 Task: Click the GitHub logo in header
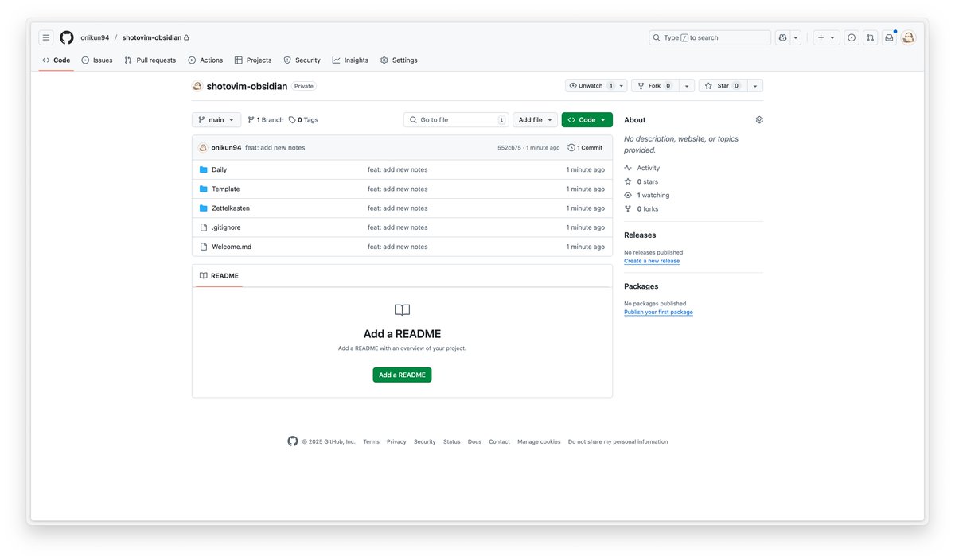(x=67, y=37)
